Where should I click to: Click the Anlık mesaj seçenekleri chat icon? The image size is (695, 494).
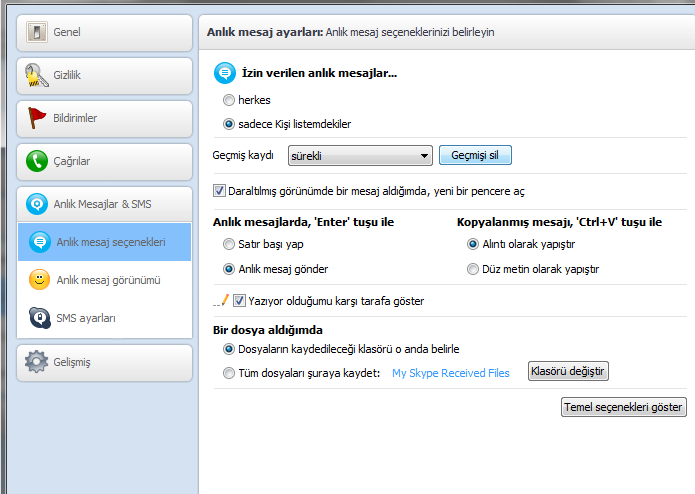(39, 242)
